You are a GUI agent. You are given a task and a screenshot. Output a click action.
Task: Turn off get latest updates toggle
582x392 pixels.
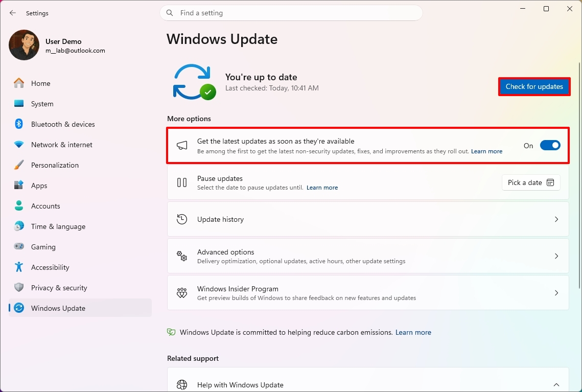point(550,146)
